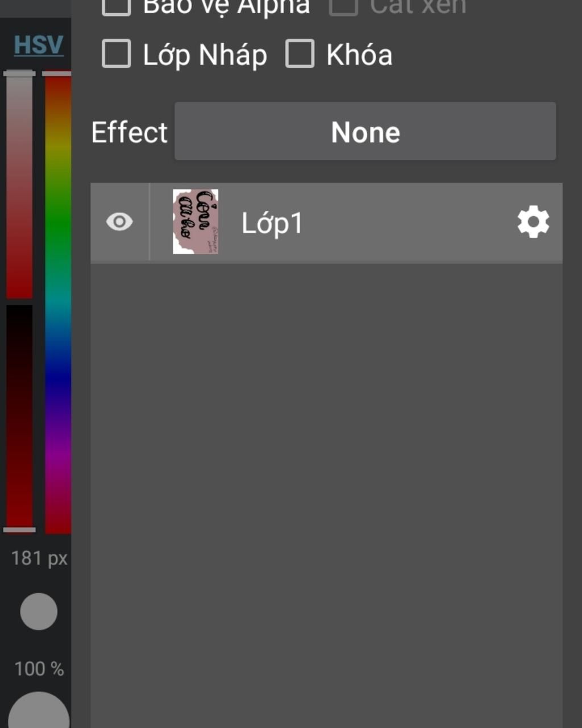The image size is (582, 728).
Task: Click the empty area below Lớp1
Action: [x=326, y=495]
